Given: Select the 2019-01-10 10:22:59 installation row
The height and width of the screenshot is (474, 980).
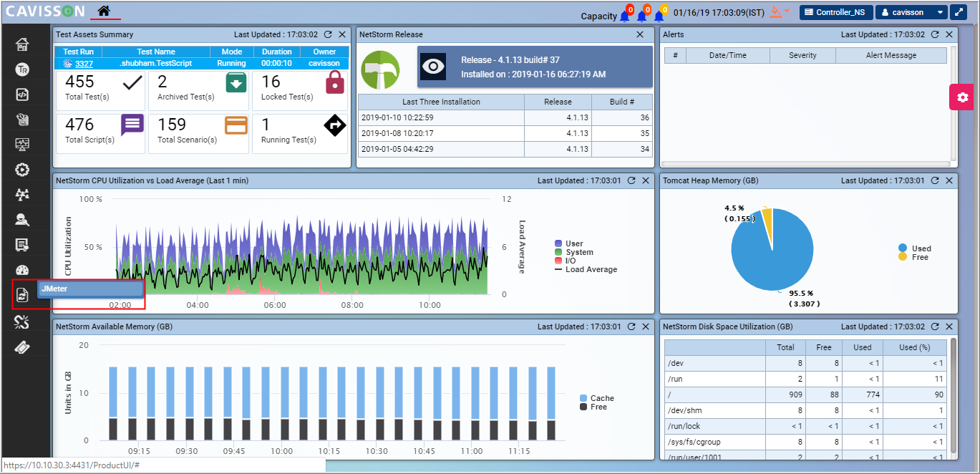Looking at the screenshot, I should (505, 117).
